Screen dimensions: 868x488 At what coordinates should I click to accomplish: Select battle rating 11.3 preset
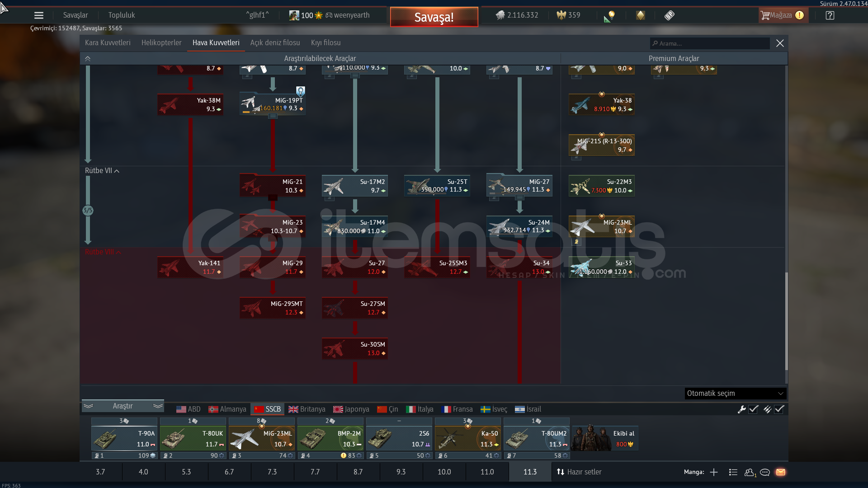tap(530, 472)
